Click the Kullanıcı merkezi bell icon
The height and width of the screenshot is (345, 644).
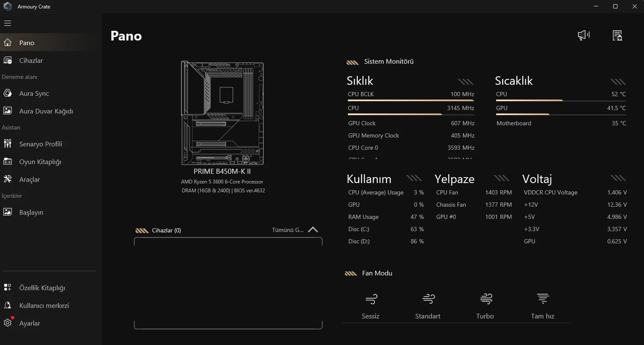click(8, 305)
